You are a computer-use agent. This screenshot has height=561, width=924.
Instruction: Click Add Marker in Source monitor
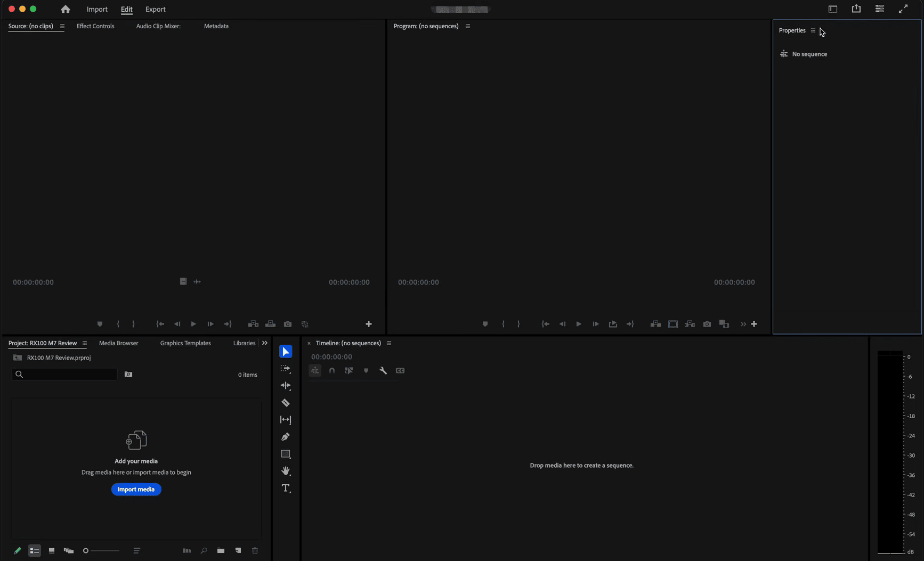tap(100, 324)
